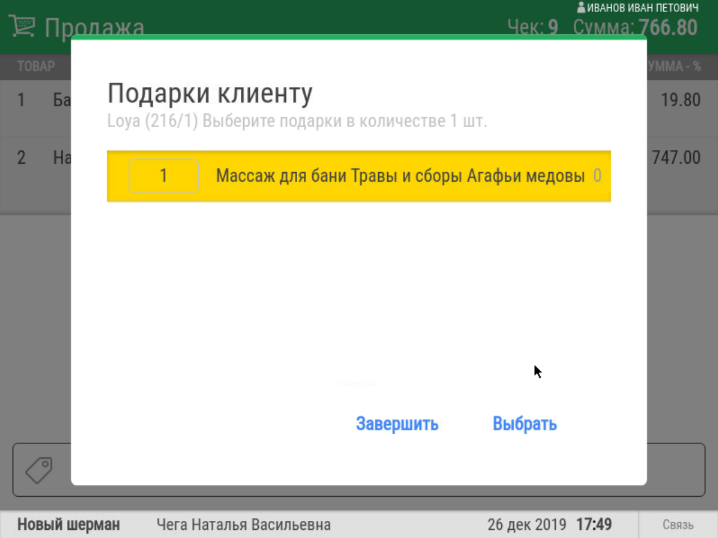Click the Выбрать button
The height and width of the screenshot is (538, 718).
click(x=525, y=424)
